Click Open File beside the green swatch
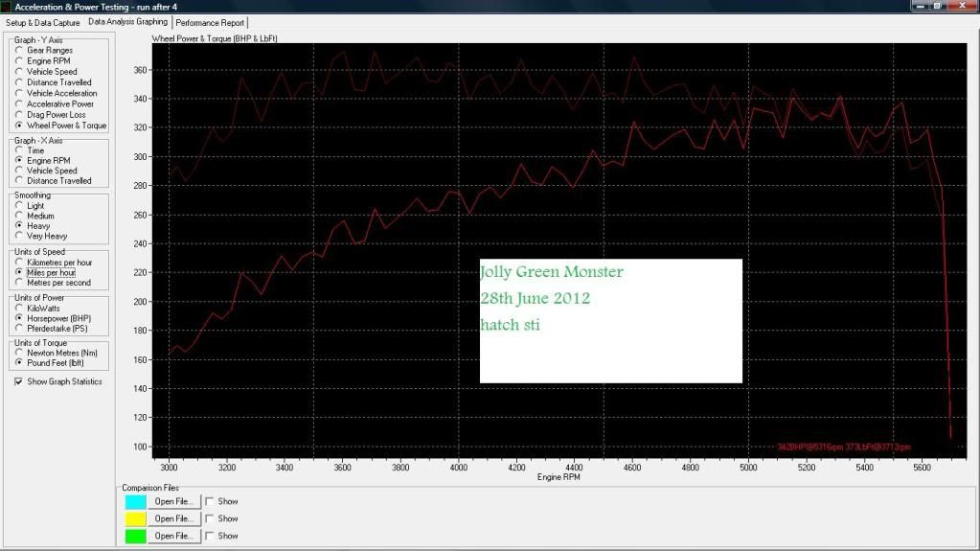Image resolution: width=980 pixels, height=551 pixels. (x=173, y=536)
